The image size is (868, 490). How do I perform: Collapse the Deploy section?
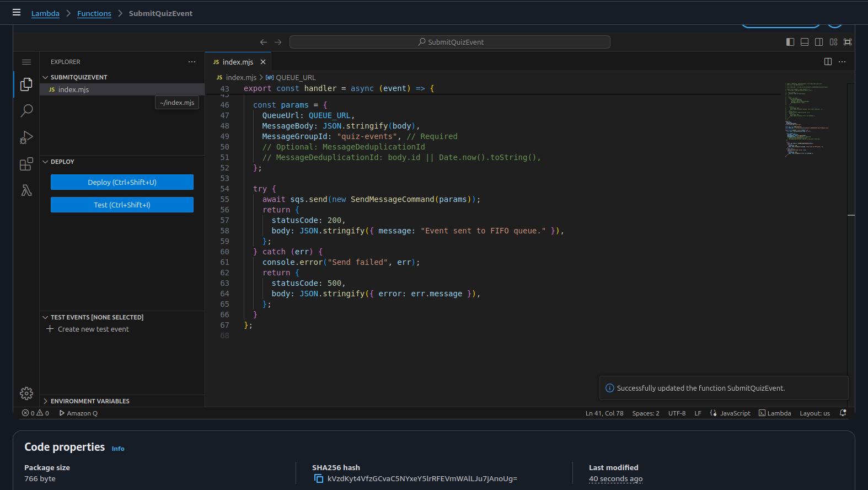click(62, 162)
